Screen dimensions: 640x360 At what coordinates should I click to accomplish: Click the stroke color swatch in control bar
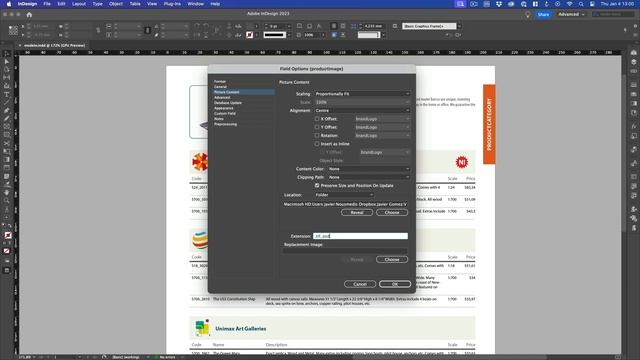pyautogui.click(x=250, y=35)
